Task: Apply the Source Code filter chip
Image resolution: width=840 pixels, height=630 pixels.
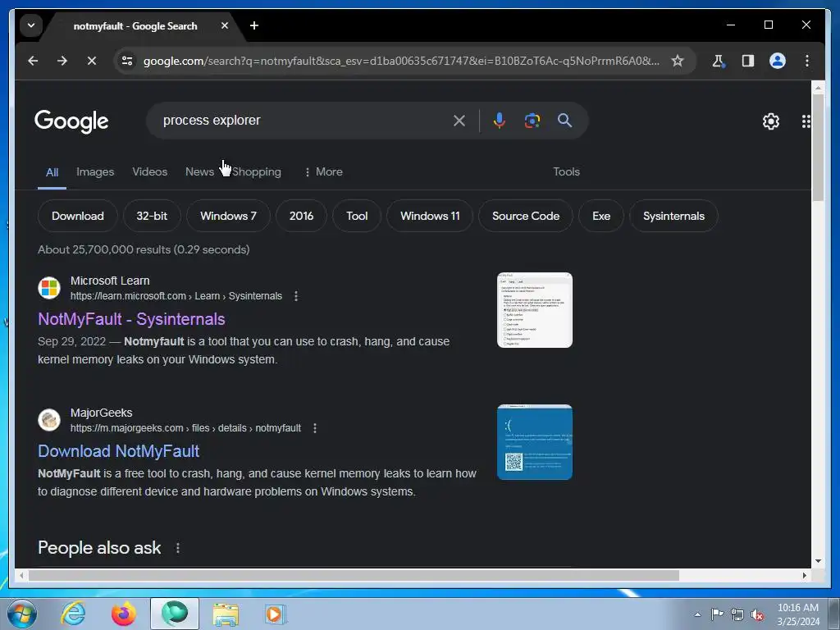Action: [526, 216]
